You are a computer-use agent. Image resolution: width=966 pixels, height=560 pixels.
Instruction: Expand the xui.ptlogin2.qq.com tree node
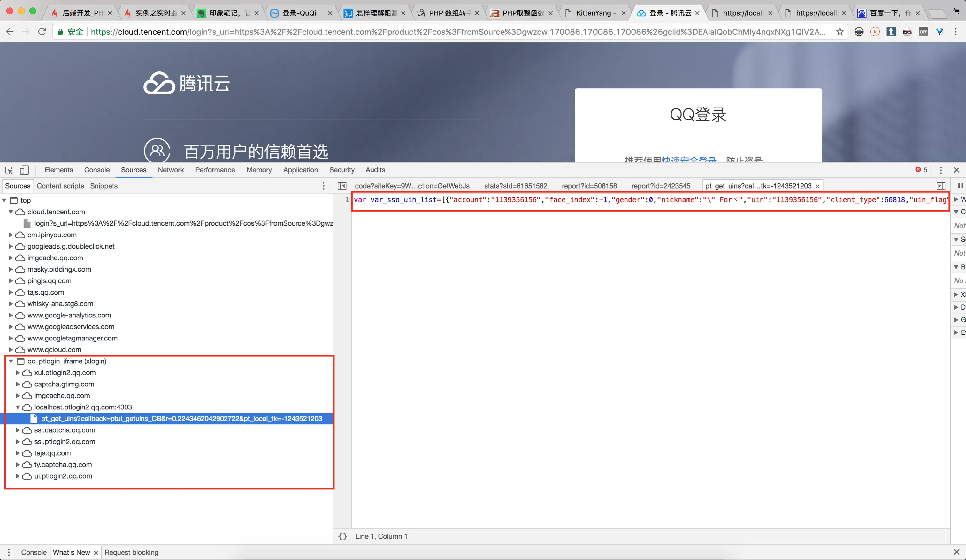18,373
